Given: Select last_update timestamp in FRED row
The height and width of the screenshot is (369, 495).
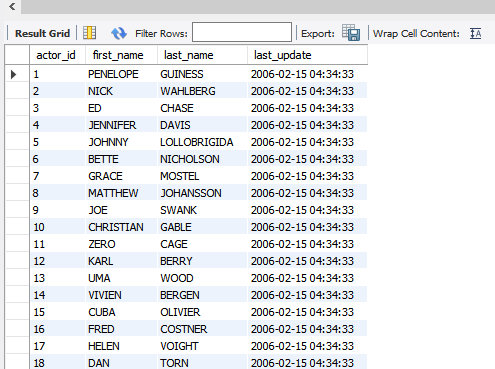Looking at the screenshot, I should point(307,329).
